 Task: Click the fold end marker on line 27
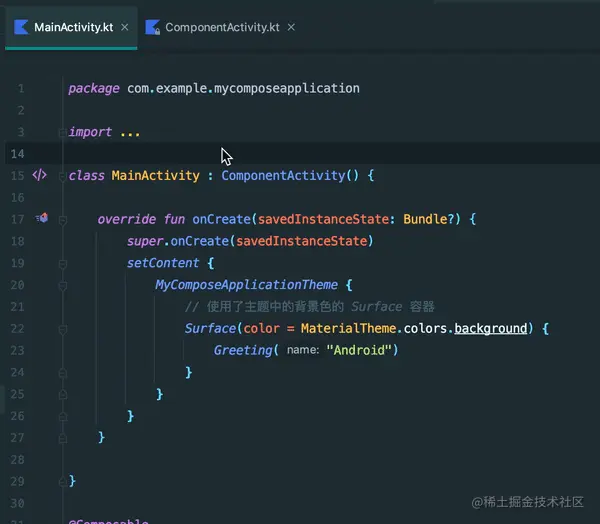63,438
